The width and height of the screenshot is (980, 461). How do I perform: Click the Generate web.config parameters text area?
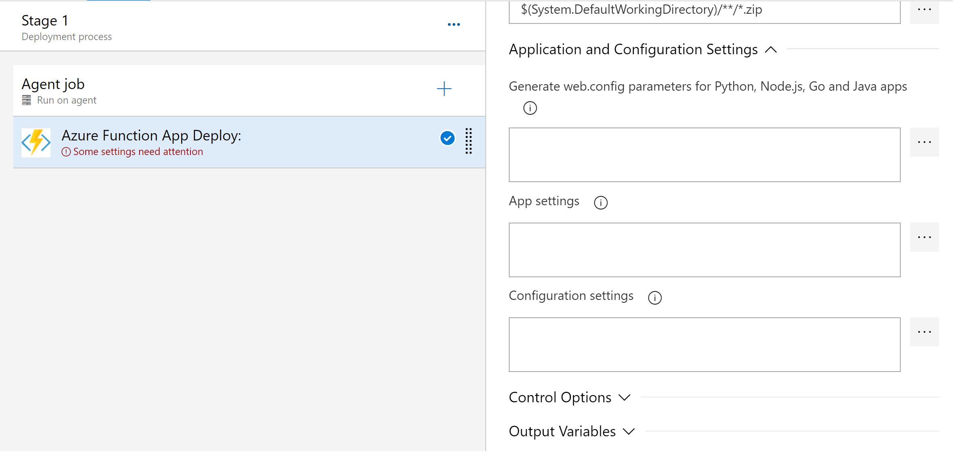(705, 155)
